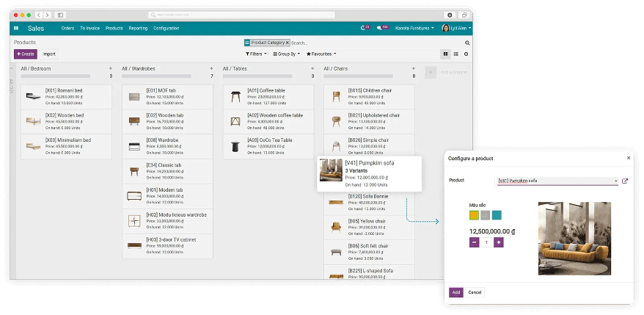Switch to kanban view icon
The width and height of the screenshot is (644, 315).
tap(446, 54)
